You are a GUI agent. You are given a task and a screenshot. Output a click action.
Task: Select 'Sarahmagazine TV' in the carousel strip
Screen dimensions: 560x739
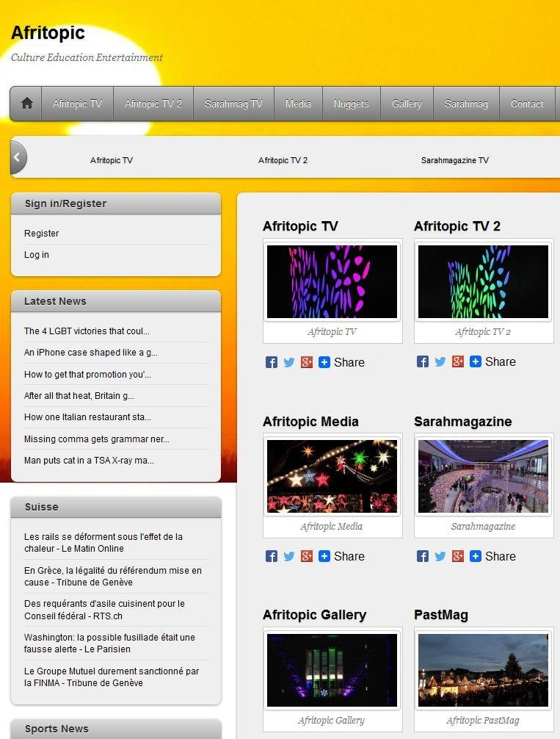tap(455, 160)
